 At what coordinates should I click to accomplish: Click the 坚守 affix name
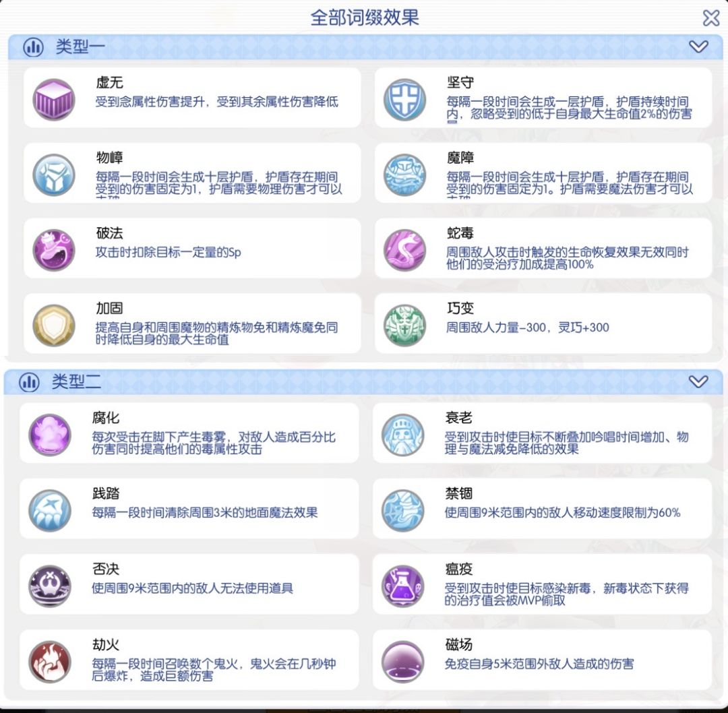click(x=460, y=83)
